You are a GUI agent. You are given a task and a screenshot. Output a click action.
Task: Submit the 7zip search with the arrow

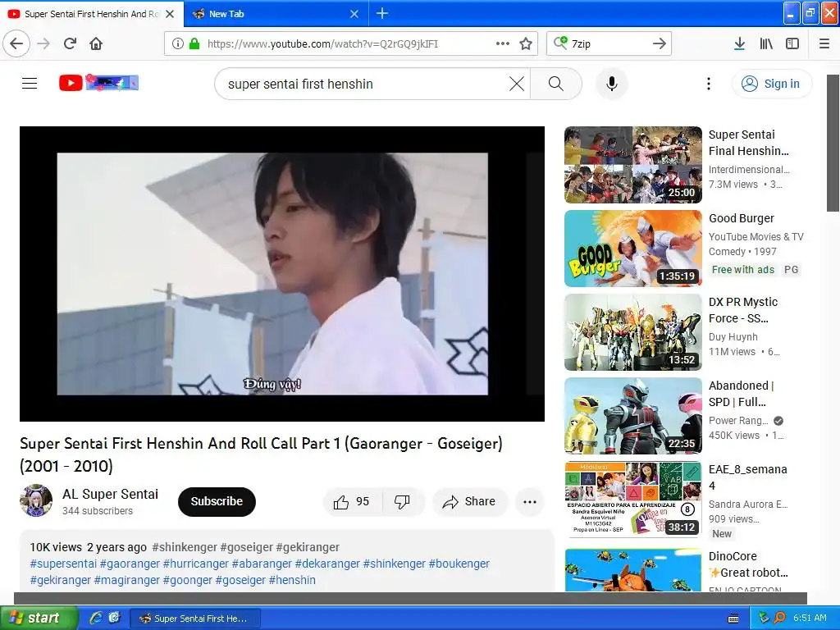(x=660, y=43)
